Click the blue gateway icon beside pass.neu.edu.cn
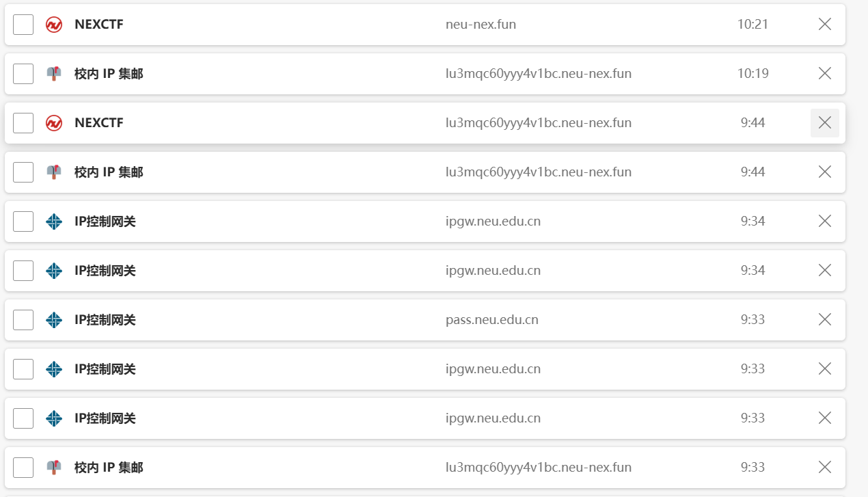 coord(54,320)
